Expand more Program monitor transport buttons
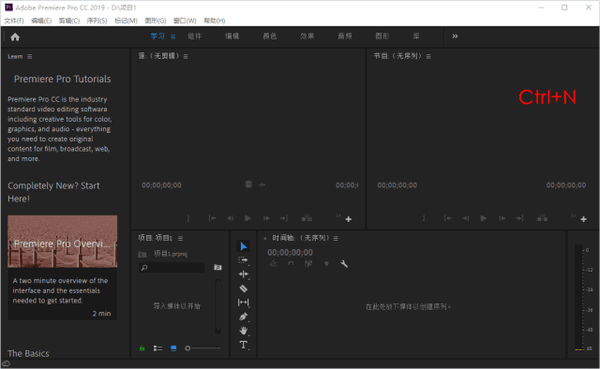The image size is (600, 369). (x=573, y=216)
